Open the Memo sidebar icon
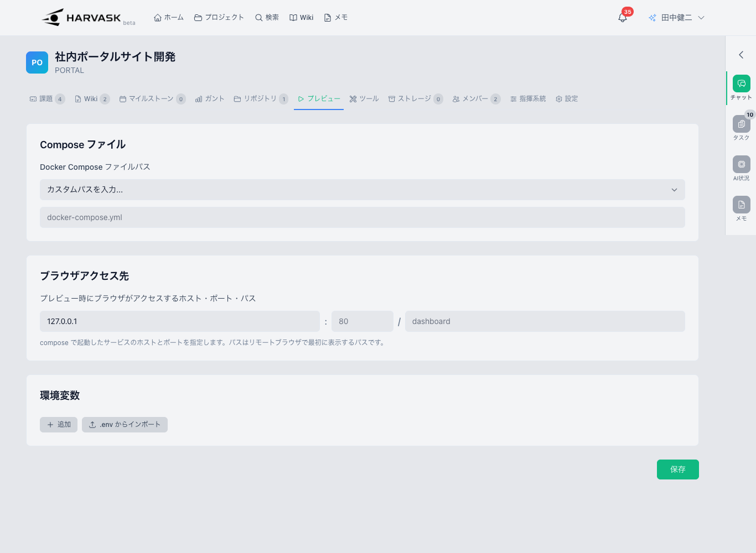The image size is (756, 553). pyautogui.click(x=741, y=205)
